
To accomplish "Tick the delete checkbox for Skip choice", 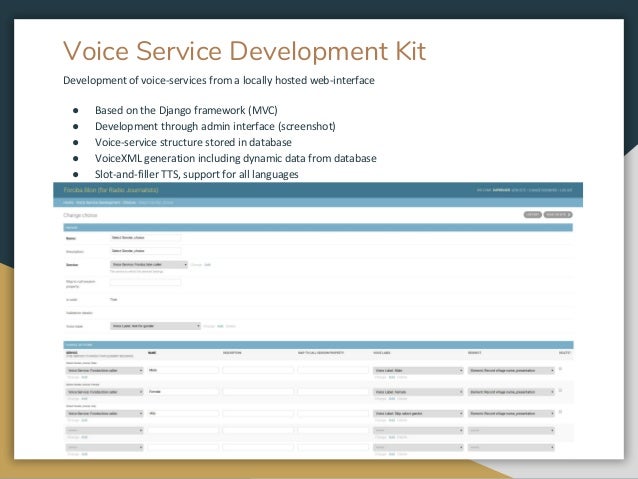I will click(x=560, y=411).
